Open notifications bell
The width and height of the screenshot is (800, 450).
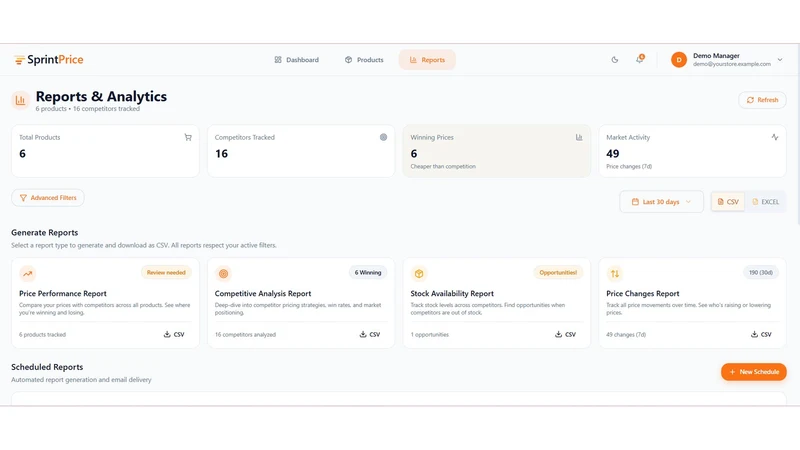pyautogui.click(x=640, y=59)
